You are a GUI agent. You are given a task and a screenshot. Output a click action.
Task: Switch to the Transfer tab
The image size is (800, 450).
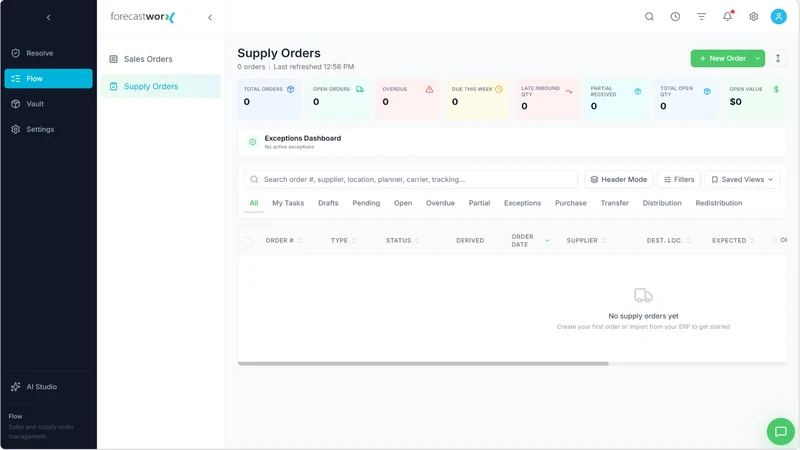(x=614, y=203)
